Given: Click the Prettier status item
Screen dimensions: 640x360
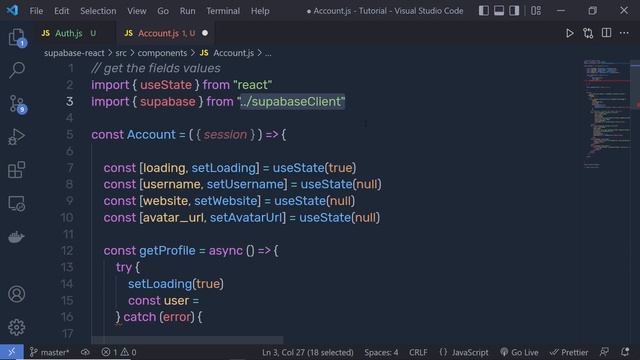Looking at the screenshot, I should click(x=569, y=352).
